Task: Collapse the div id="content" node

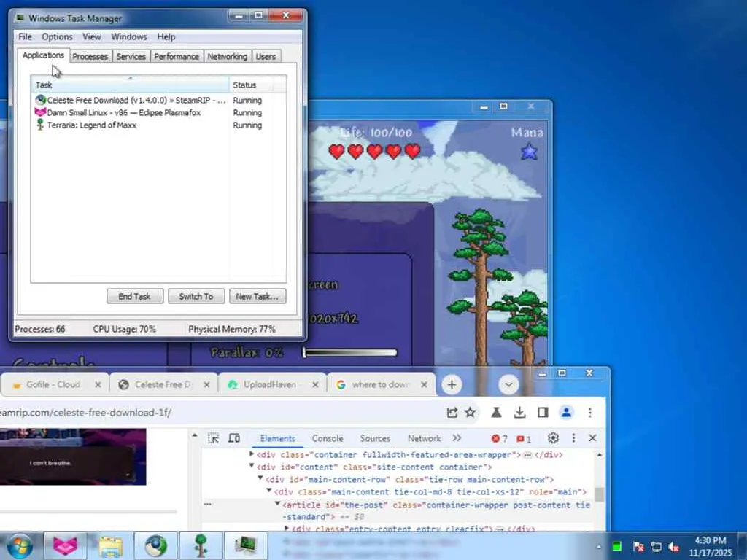Action: (251, 466)
